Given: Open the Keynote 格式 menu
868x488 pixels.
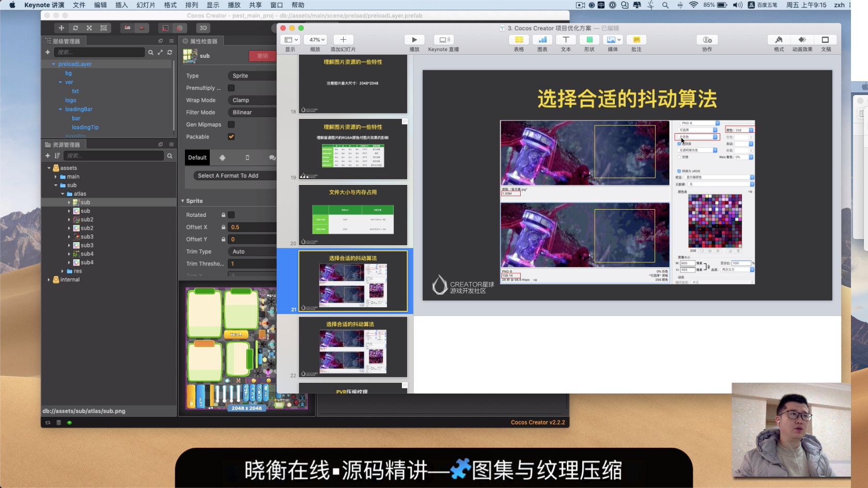Looking at the screenshot, I should click(171, 5).
